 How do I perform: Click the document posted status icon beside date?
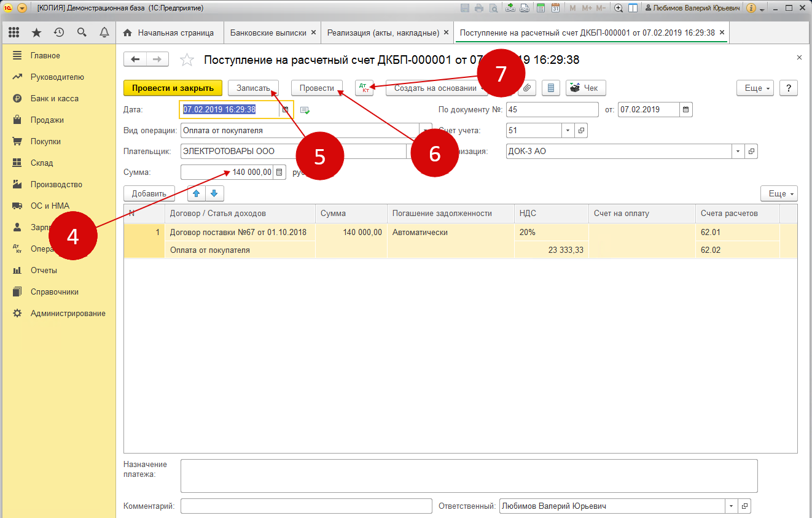coord(305,110)
